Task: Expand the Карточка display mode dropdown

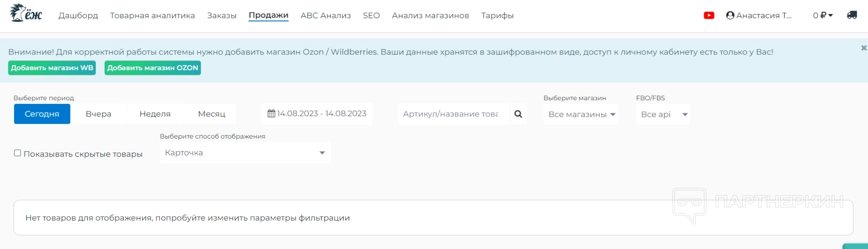Action: 245,153
